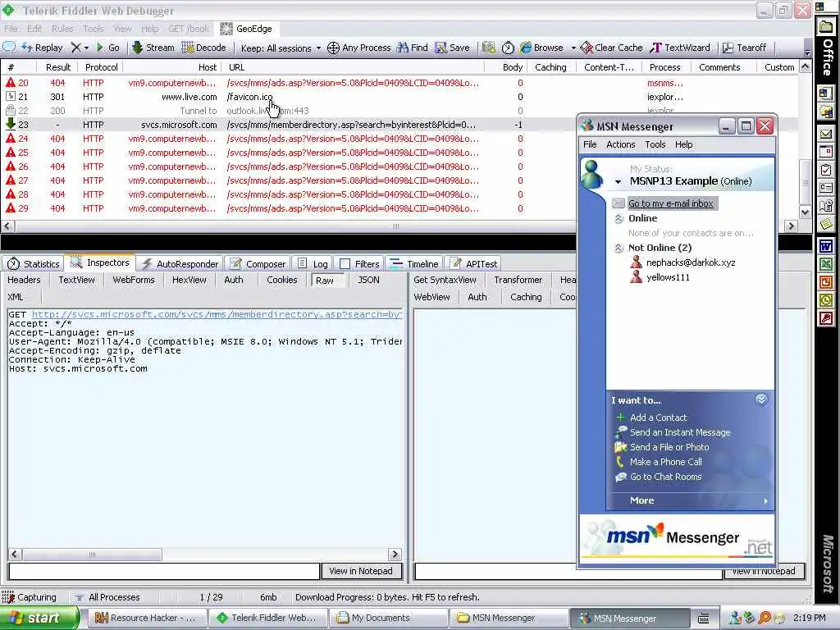840x630 pixels.
Task: Select the Headers request inspector tab
Action: click(24, 280)
